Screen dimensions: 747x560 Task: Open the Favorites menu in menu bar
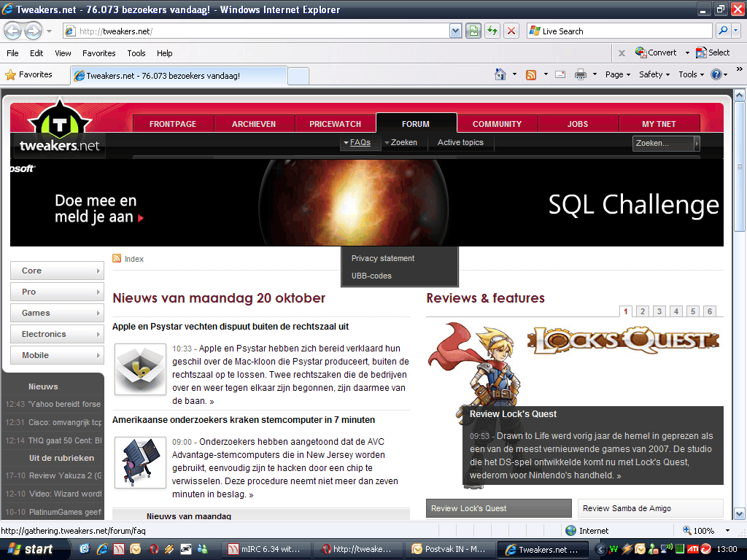coord(99,53)
